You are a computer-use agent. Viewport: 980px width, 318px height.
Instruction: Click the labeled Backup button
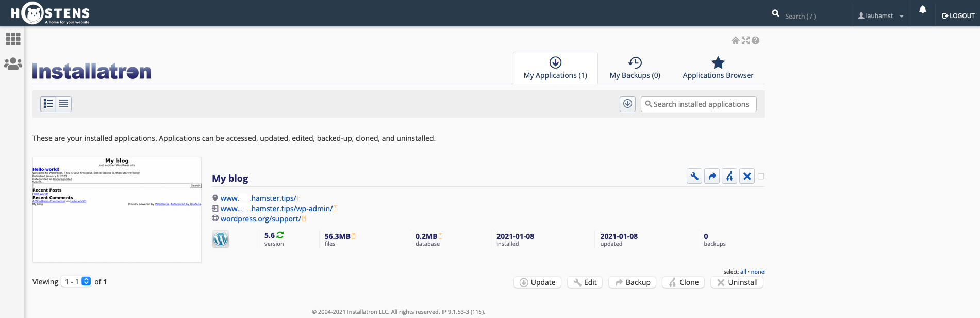(632, 282)
